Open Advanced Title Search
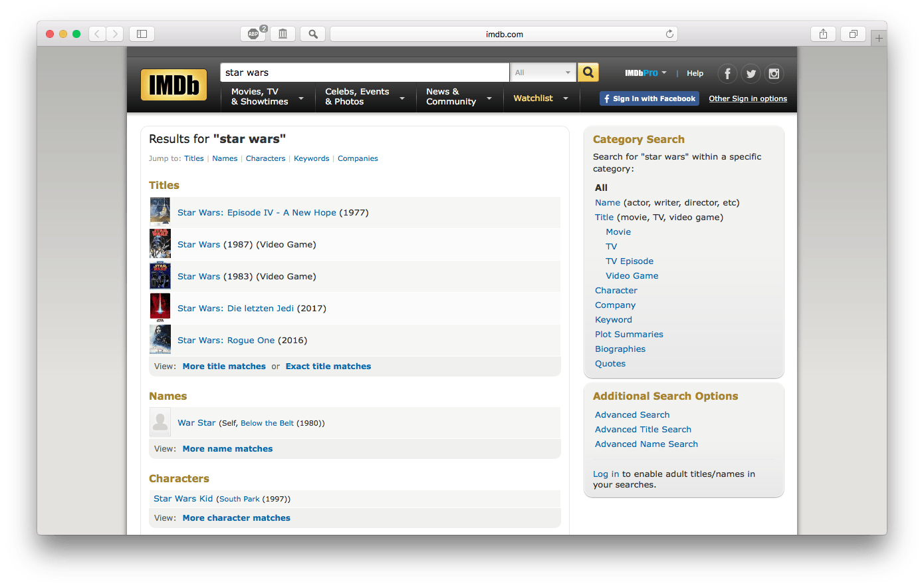The width and height of the screenshot is (924, 588). 643,430
